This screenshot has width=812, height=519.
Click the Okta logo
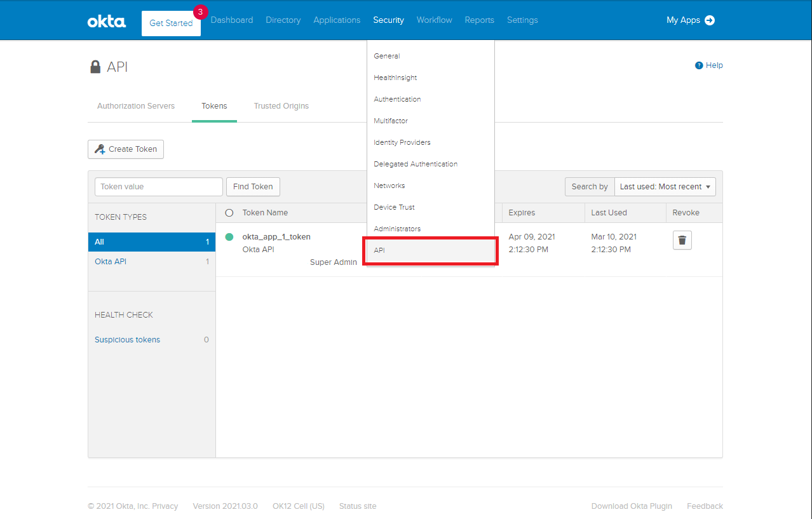click(107, 22)
